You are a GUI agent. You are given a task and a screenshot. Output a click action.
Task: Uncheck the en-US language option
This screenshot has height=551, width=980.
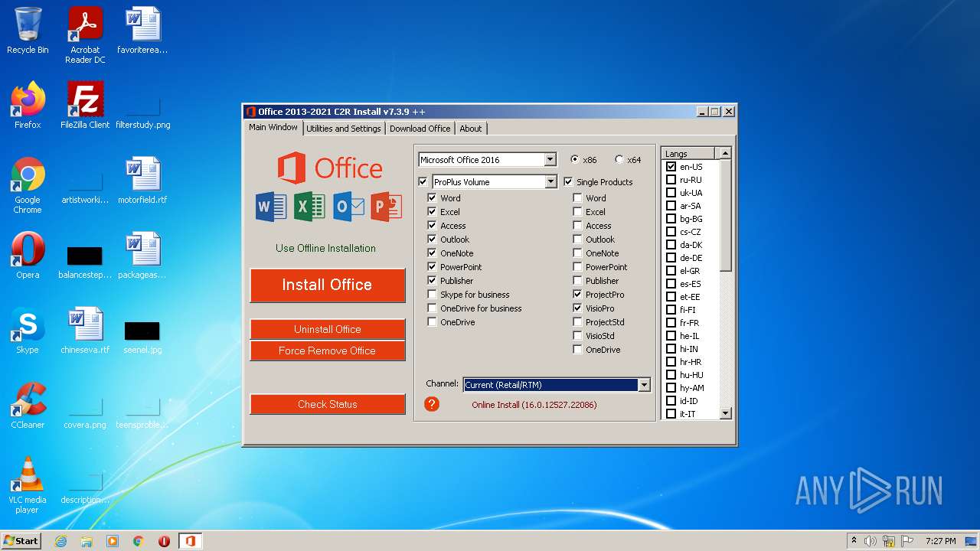coord(671,167)
